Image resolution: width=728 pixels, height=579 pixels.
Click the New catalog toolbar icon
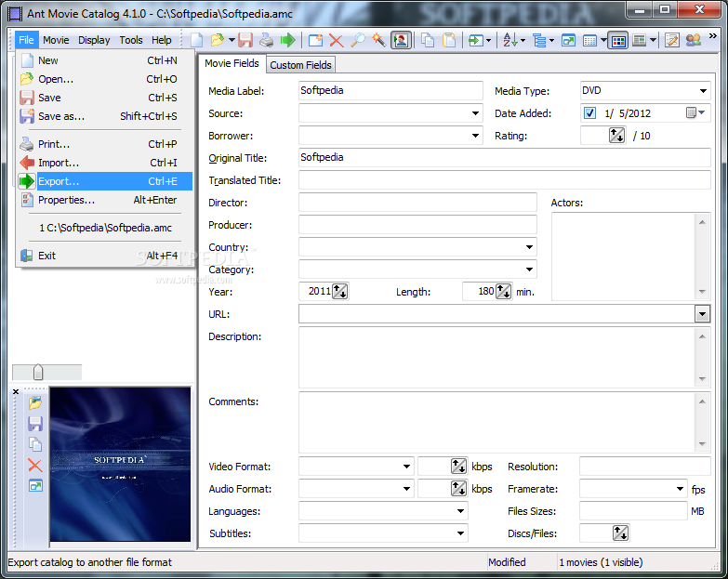[x=197, y=40]
